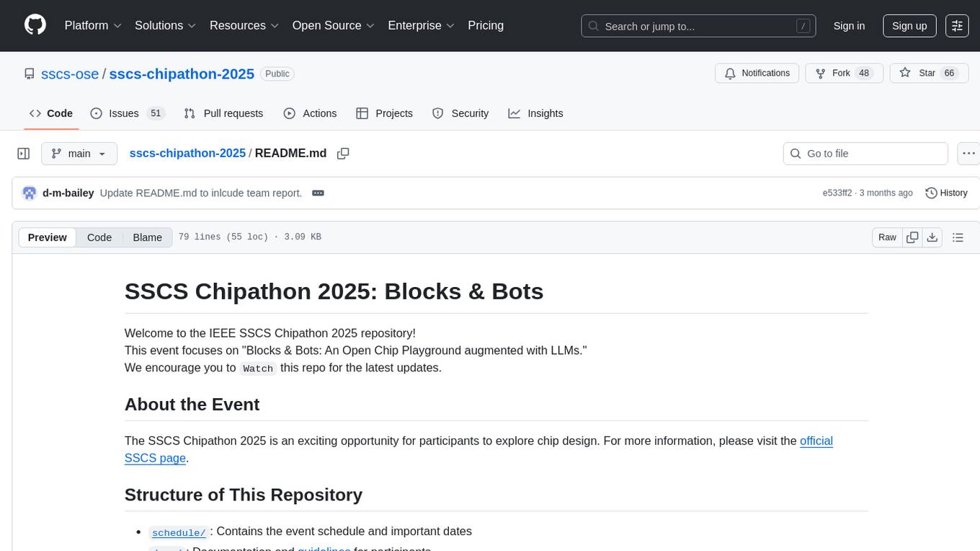Sign in to GitHub
This screenshot has height=551, width=980.
[849, 26]
